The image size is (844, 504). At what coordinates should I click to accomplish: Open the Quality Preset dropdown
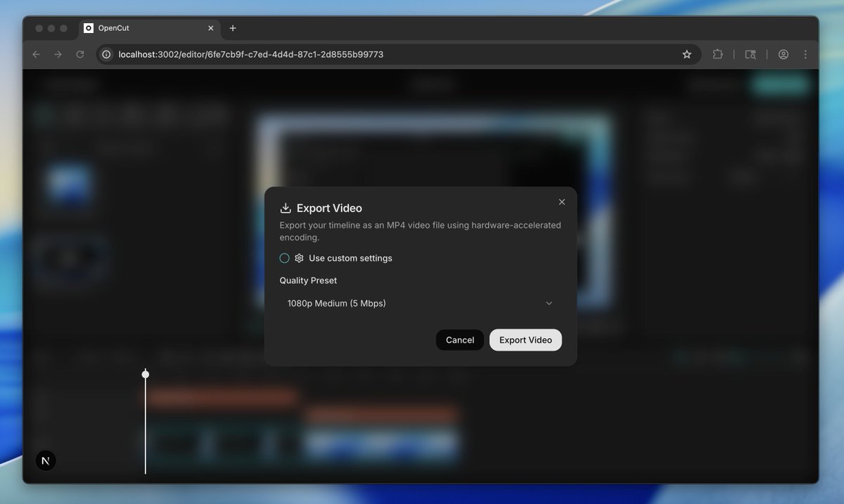(x=420, y=303)
